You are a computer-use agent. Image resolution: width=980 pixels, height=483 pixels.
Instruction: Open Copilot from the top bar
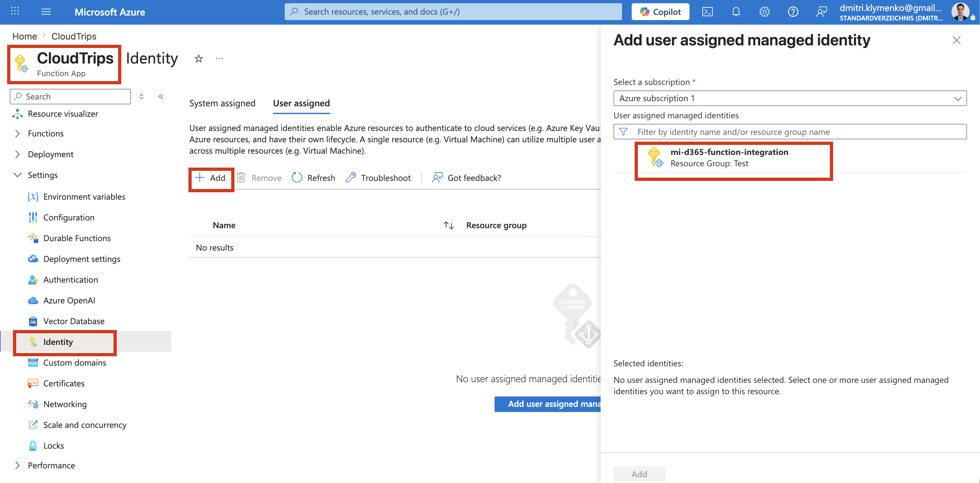tap(660, 12)
